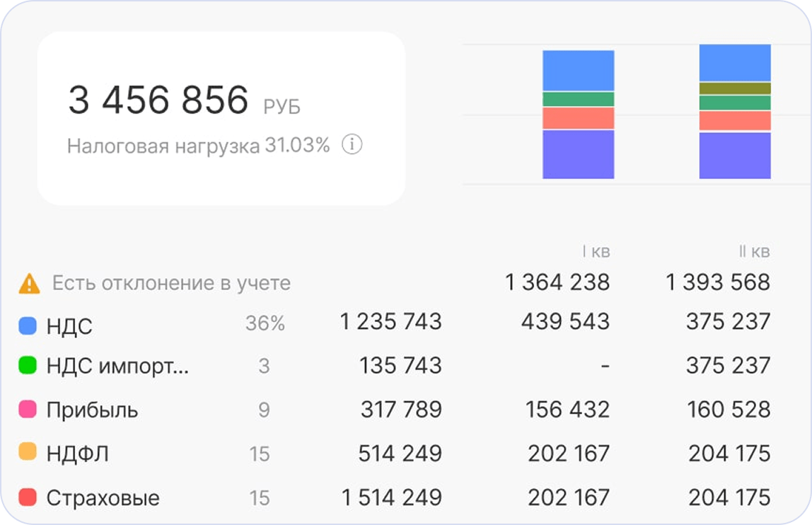Click the olive segment of second chart bar

tap(735, 88)
